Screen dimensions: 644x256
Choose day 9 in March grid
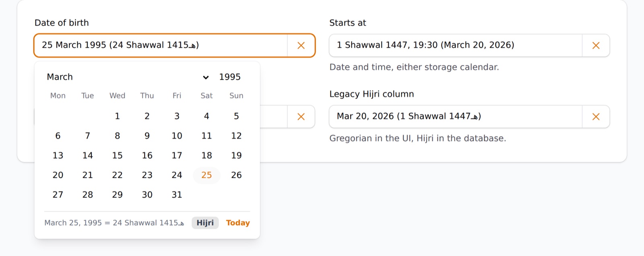coord(147,136)
